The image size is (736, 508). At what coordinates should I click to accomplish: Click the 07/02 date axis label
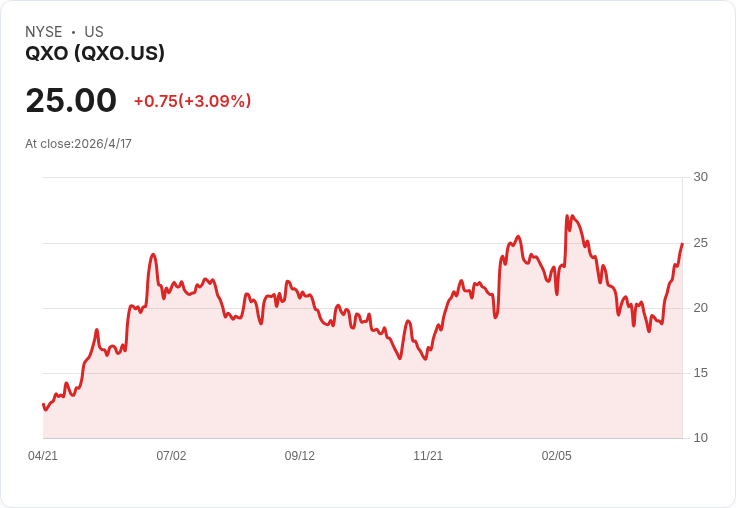[171, 456]
